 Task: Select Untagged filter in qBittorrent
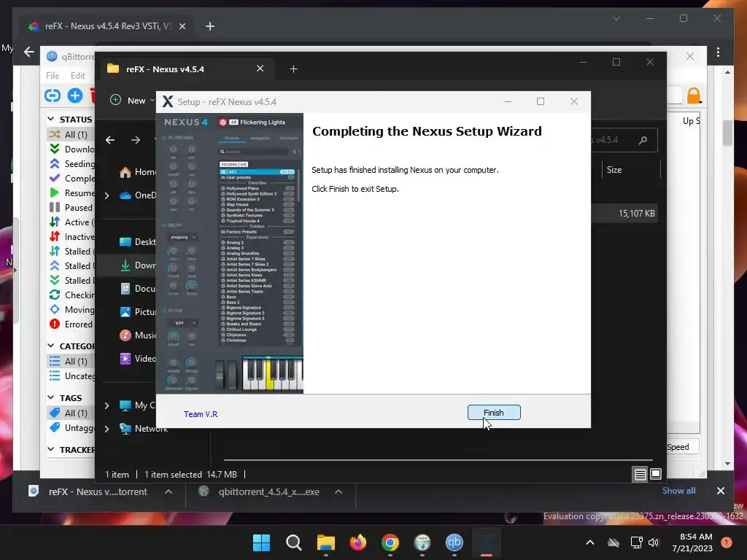(x=71, y=427)
